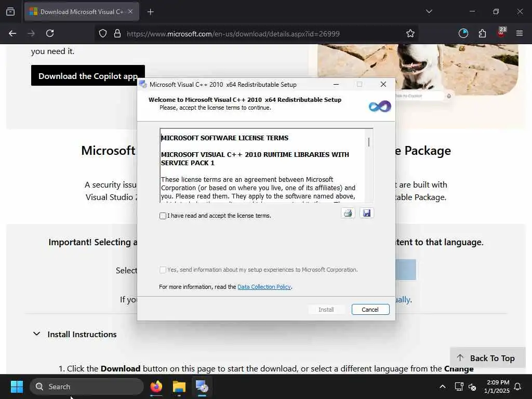Screen dimensions: 532x399
Task: Open the extension badge showing 23
Action: (501, 33)
